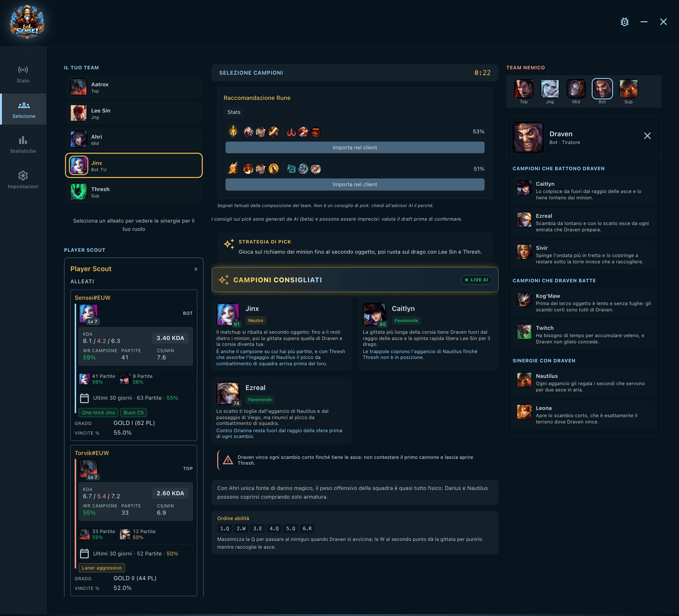Click the Neutro tag on Jinx
The image size is (679, 616).
coord(255,321)
